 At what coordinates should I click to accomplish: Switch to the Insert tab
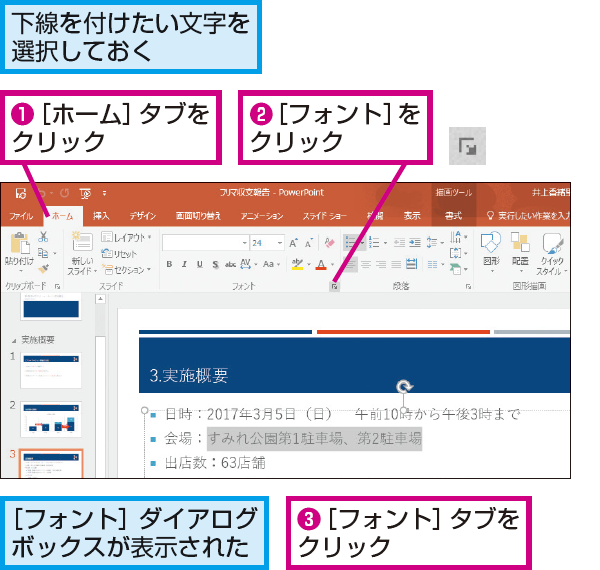[101, 216]
